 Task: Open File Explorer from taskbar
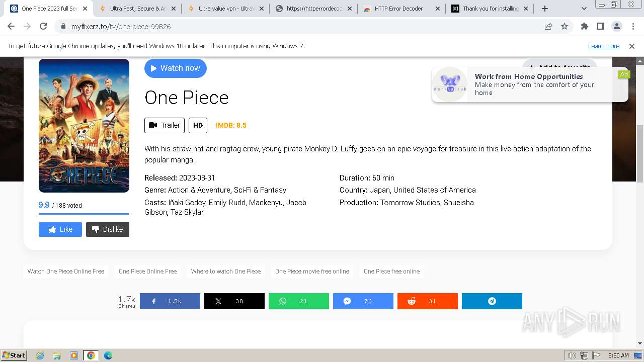pyautogui.click(x=57, y=355)
